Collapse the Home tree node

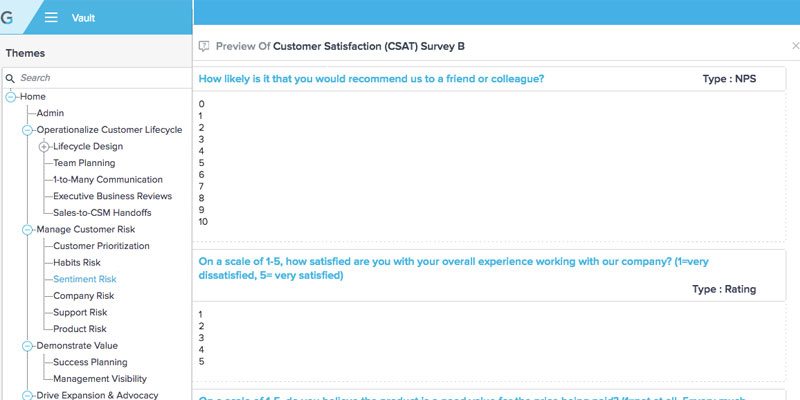point(11,97)
